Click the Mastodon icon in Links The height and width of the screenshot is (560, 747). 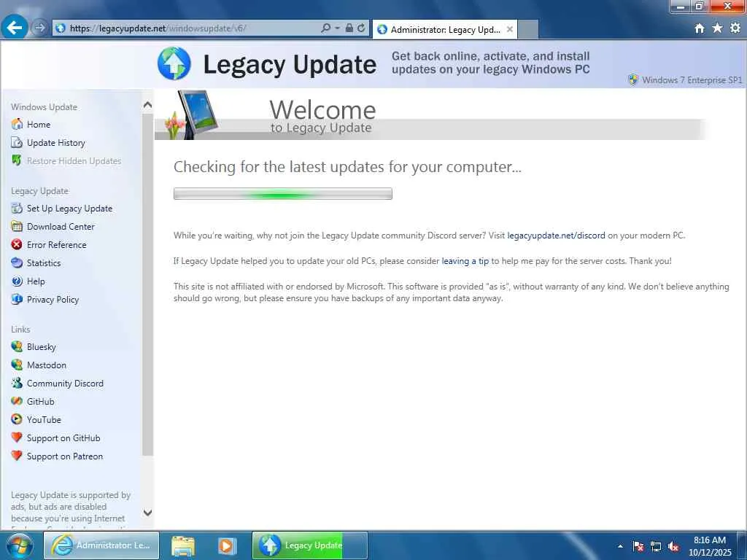[x=17, y=365]
